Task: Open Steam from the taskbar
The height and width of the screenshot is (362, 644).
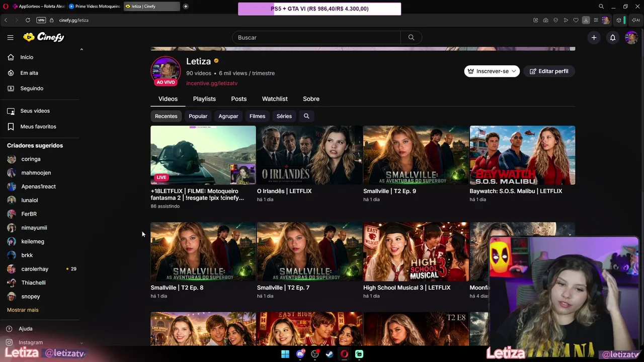Action: (330, 354)
